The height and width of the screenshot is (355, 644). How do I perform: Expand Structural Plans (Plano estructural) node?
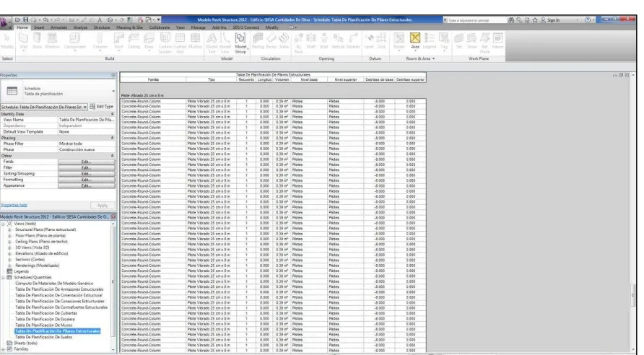(x=9, y=230)
